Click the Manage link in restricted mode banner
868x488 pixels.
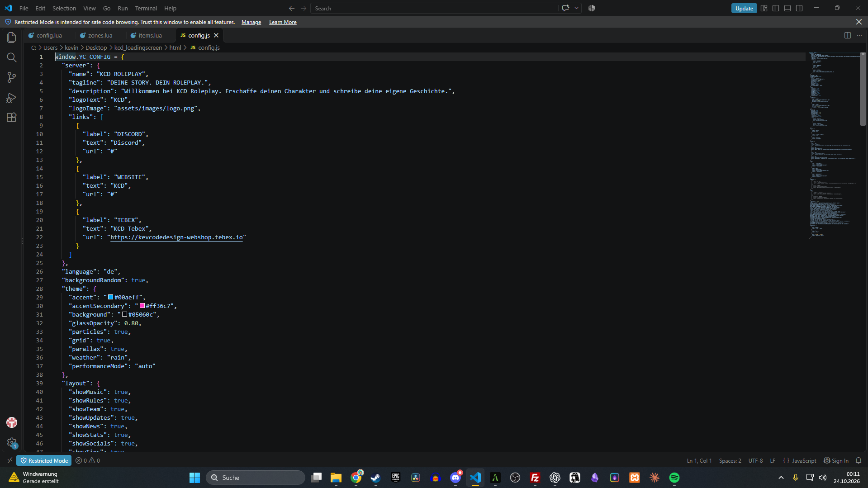[251, 22]
